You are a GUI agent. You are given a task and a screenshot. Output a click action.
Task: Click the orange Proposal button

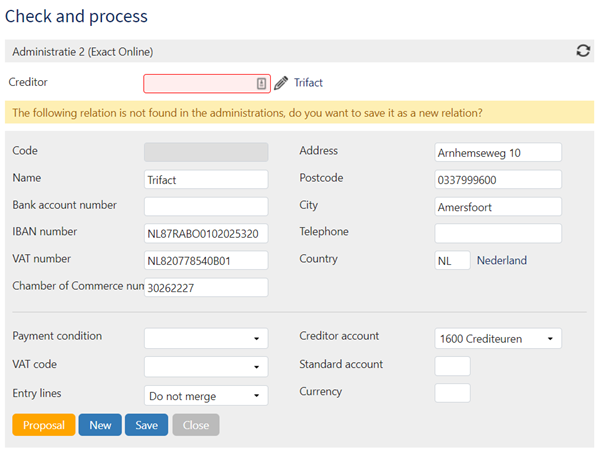44,425
